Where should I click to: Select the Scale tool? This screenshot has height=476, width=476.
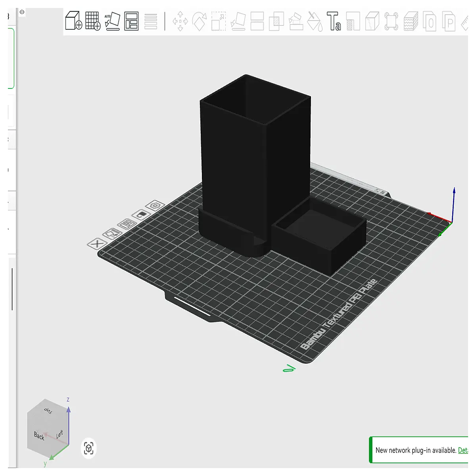tap(219, 21)
